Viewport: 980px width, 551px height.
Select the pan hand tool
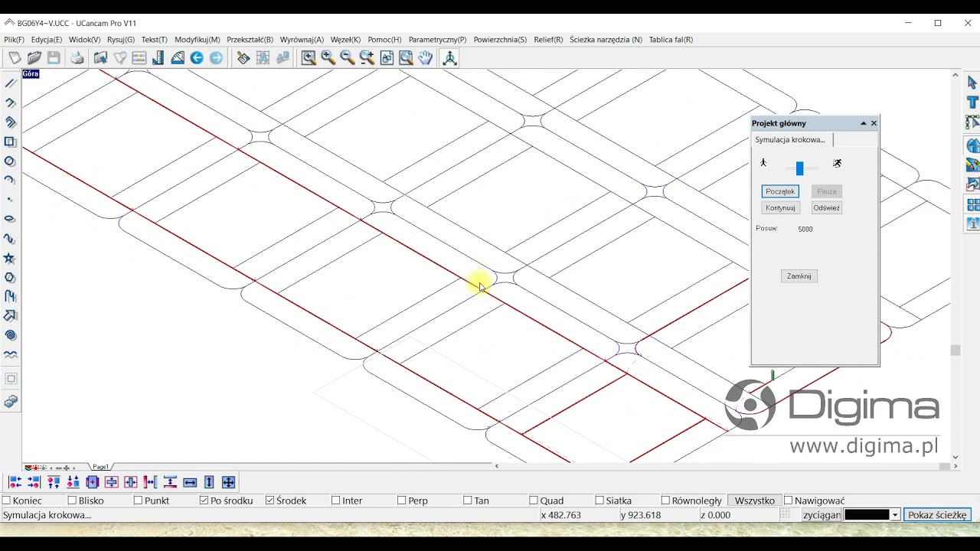coord(426,58)
